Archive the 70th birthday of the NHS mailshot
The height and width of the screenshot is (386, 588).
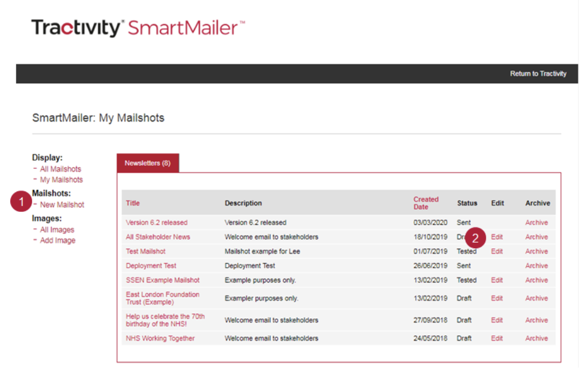click(x=537, y=320)
